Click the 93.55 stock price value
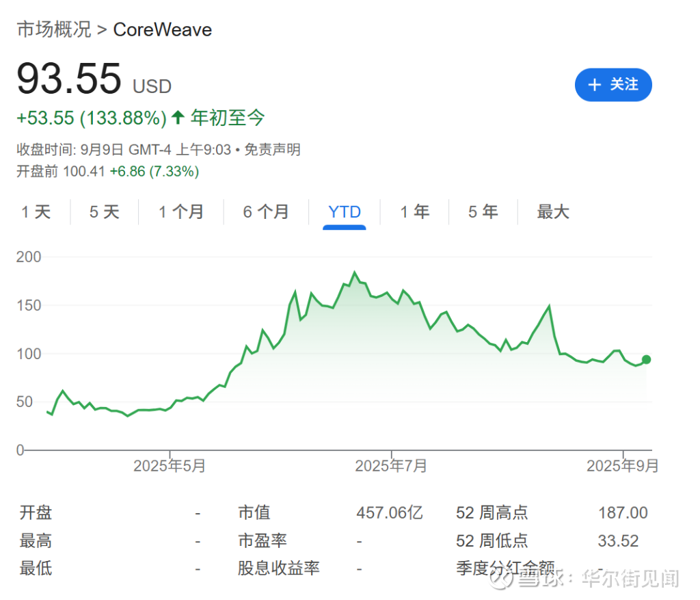Screen dimensions: 700x600 pos(69,79)
